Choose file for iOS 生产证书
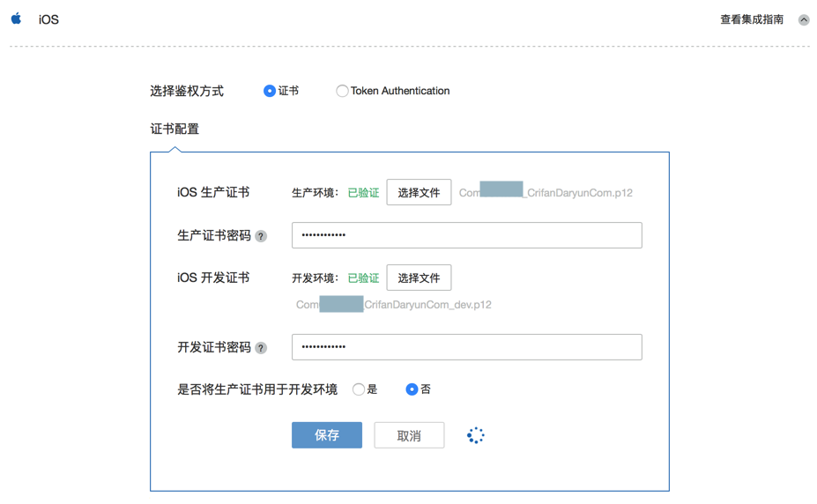The image size is (817, 504). 419,192
